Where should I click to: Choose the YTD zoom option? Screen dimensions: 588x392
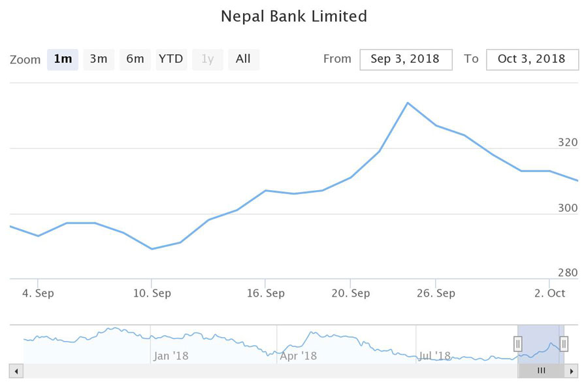click(171, 59)
